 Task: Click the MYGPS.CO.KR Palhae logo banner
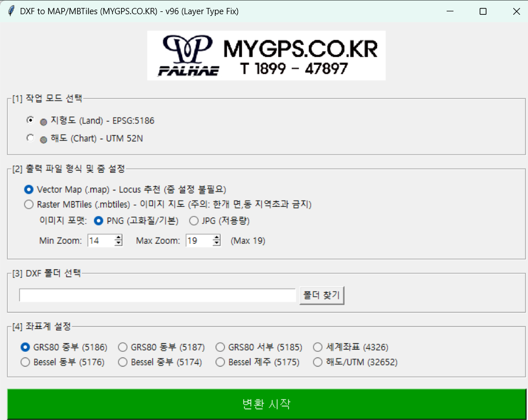point(266,55)
